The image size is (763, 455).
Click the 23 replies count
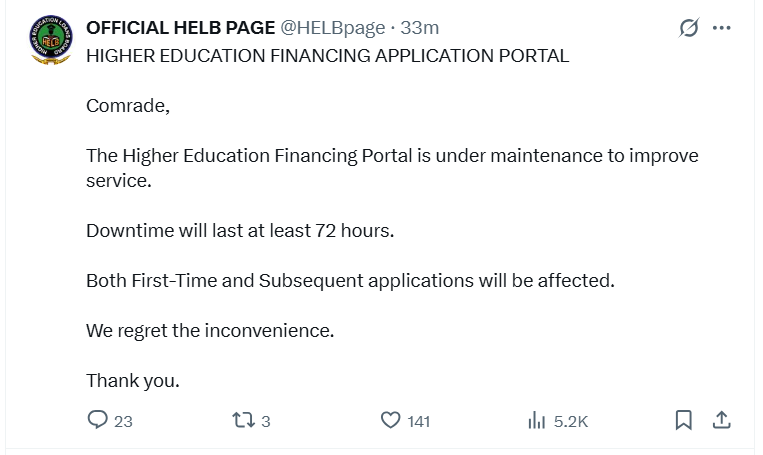(x=123, y=421)
